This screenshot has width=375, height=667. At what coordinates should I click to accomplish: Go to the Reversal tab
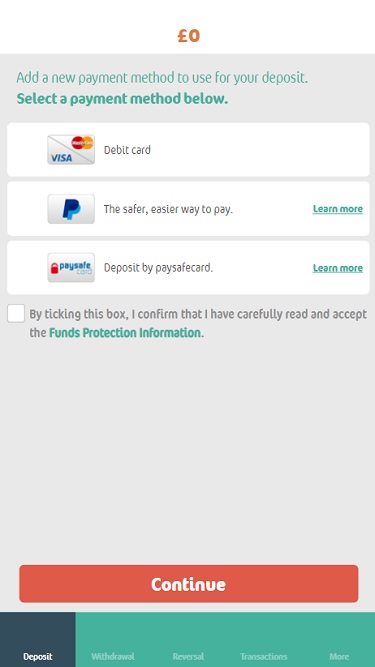click(188, 640)
